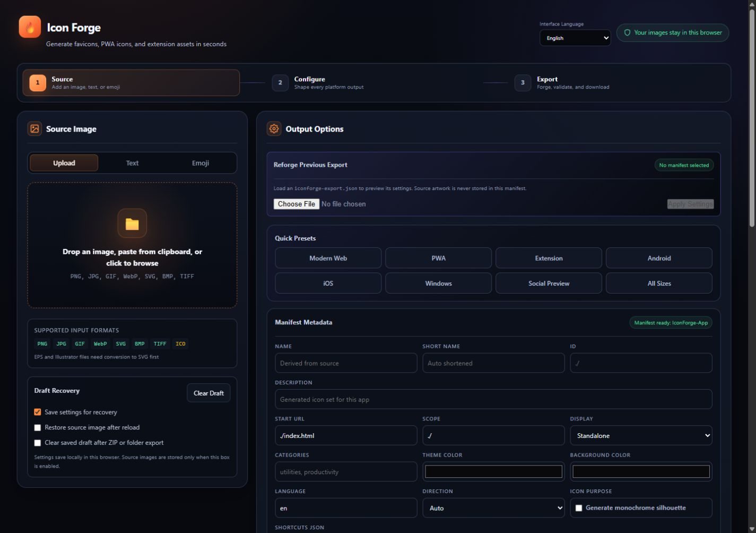This screenshot has width=756, height=533.
Task: Click the Icon Forge flame logo
Action: click(x=30, y=27)
